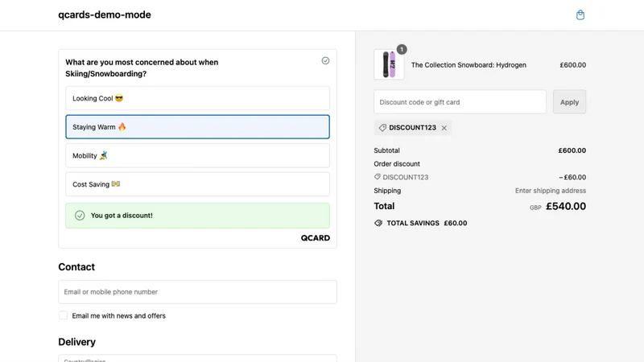Focus the Email or mobile phone number field
Image resolution: width=644 pixels, height=362 pixels.
(197, 292)
